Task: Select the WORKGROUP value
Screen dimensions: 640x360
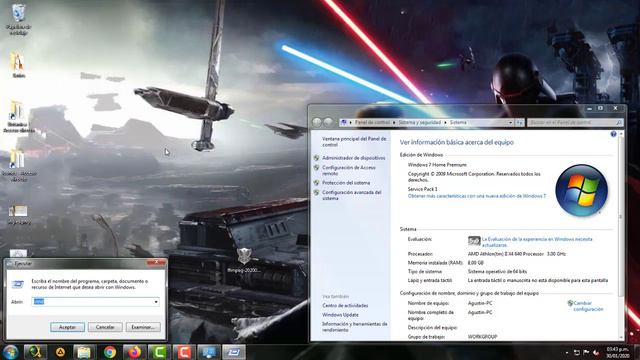Action: click(482, 337)
